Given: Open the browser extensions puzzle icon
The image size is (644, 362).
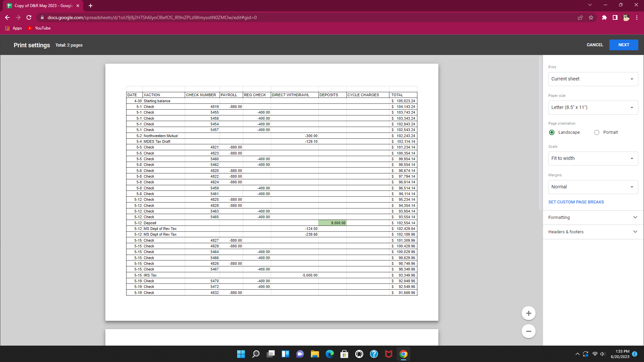Looking at the screenshot, I should 604,17.
